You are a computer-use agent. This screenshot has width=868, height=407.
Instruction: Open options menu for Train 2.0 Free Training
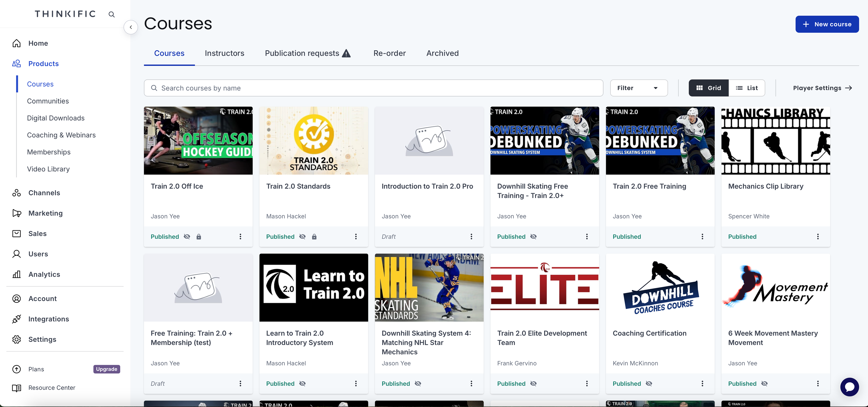(703, 237)
